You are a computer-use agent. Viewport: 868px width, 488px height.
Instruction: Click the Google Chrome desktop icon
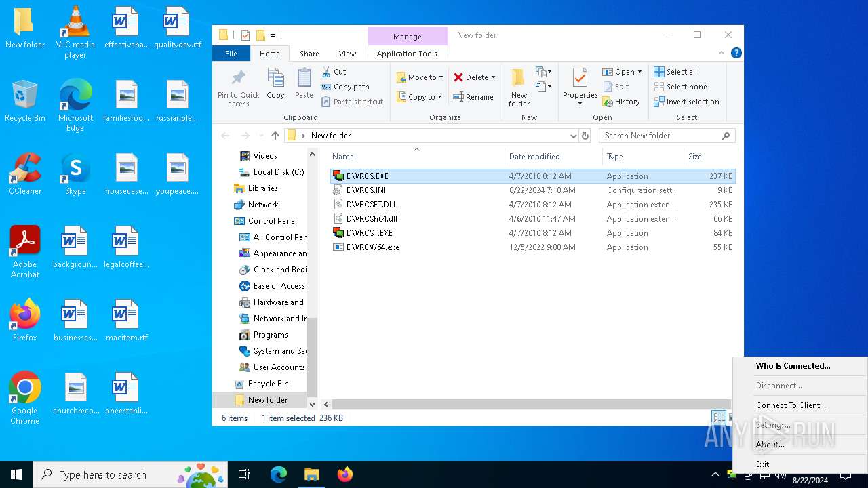pos(25,399)
